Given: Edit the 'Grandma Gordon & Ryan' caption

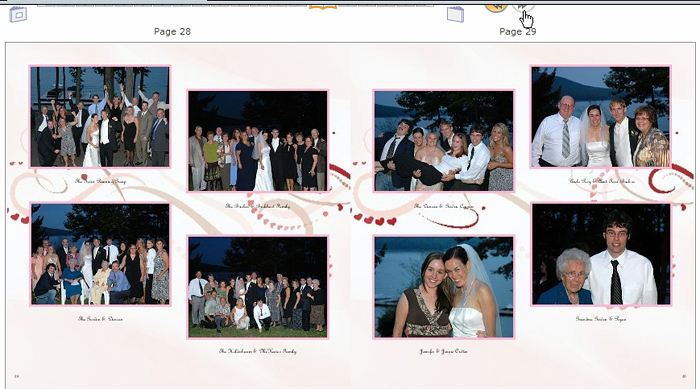Looking at the screenshot, I should point(601,319).
